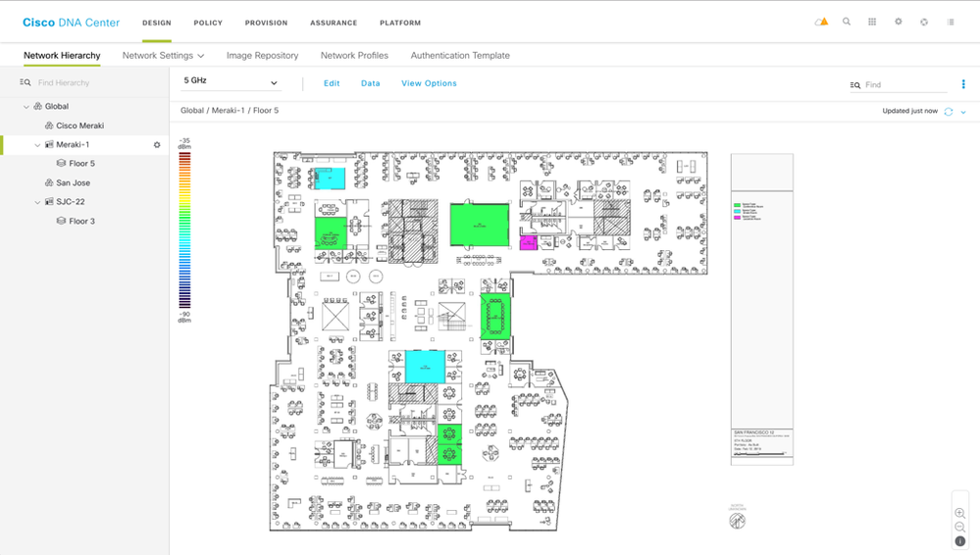Click the help lifebuoy icon in header
The image size is (980, 555).
point(924,22)
